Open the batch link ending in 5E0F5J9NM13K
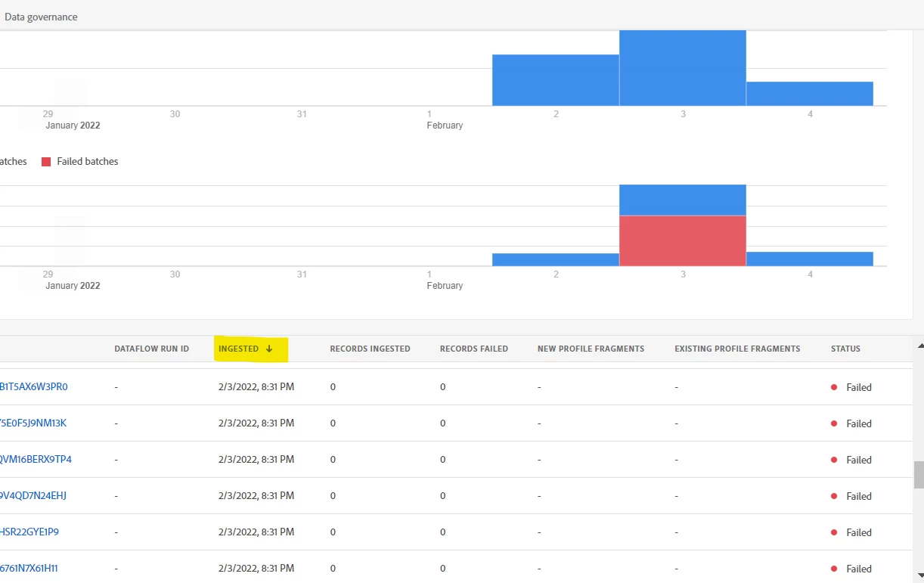Viewport: 924px width, 583px height. pyautogui.click(x=33, y=423)
